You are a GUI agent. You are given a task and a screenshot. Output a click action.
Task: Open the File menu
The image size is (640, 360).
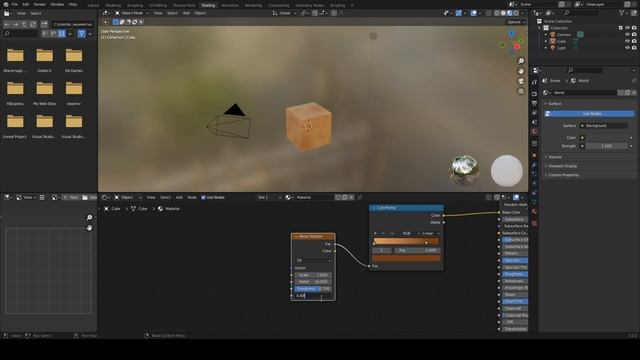tap(15, 4)
